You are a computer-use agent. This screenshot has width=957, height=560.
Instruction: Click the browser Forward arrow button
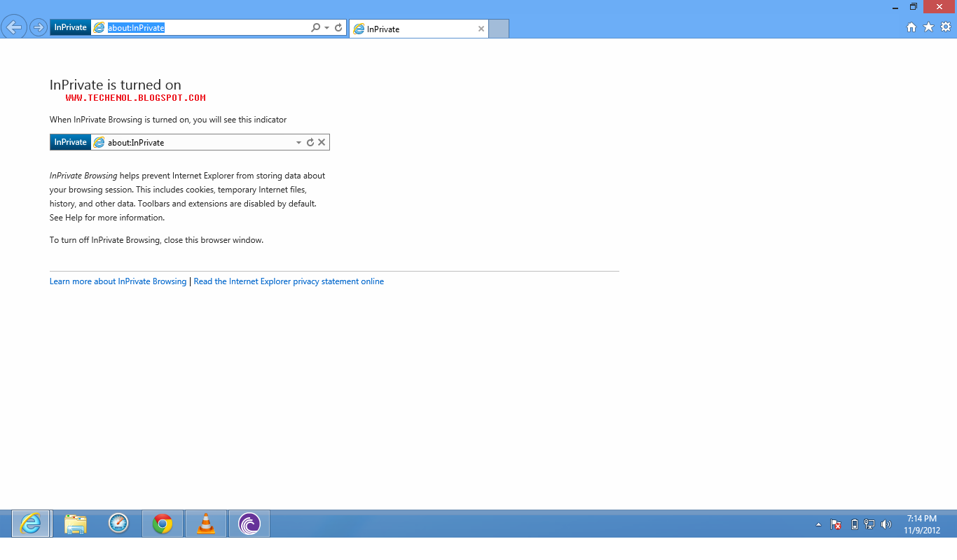coord(38,27)
